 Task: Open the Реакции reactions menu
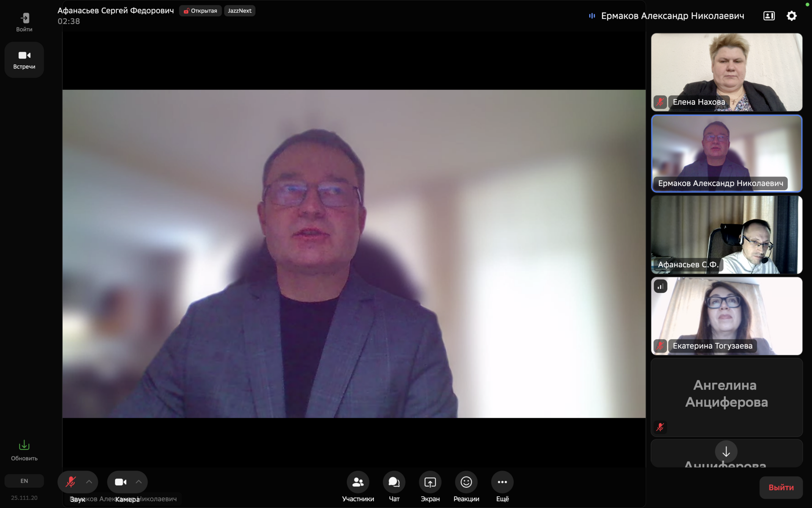click(x=466, y=482)
